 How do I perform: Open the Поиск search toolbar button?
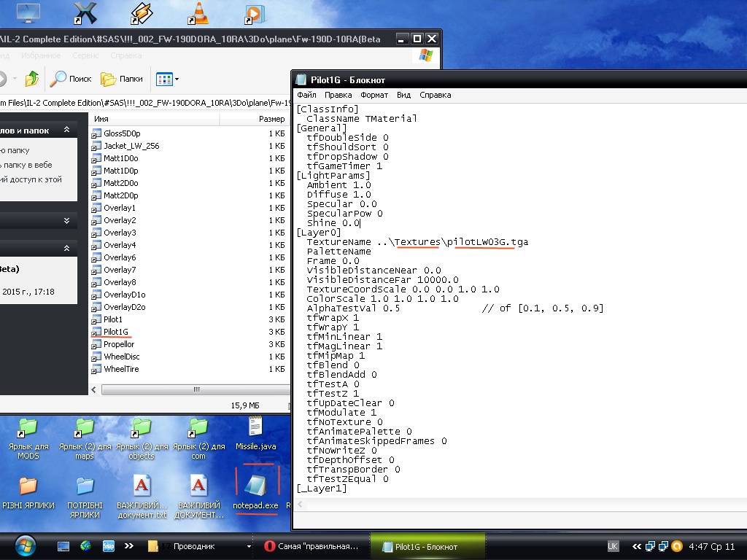click(71, 79)
